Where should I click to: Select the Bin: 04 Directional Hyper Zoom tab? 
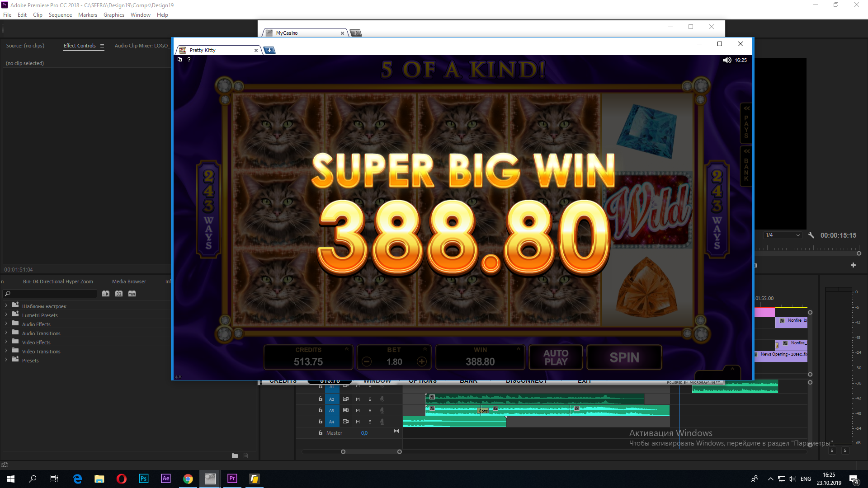coord(58,282)
